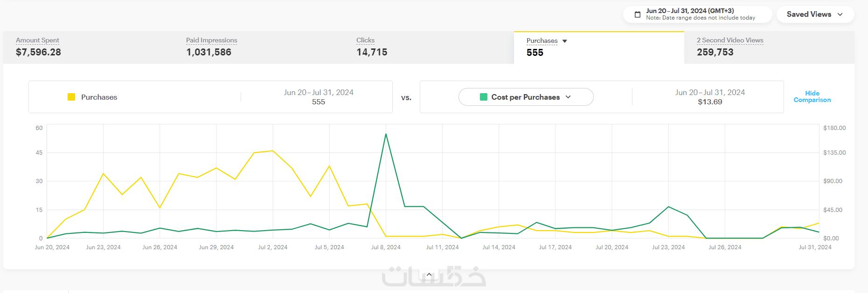Click the calendar icon in date picker
This screenshot has height=293, width=868.
(638, 14)
